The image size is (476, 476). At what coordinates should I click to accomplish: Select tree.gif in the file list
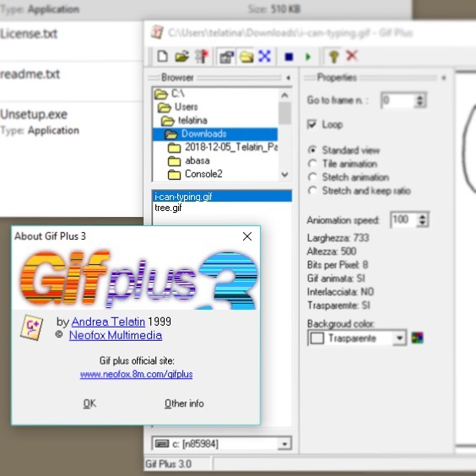[x=168, y=208]
